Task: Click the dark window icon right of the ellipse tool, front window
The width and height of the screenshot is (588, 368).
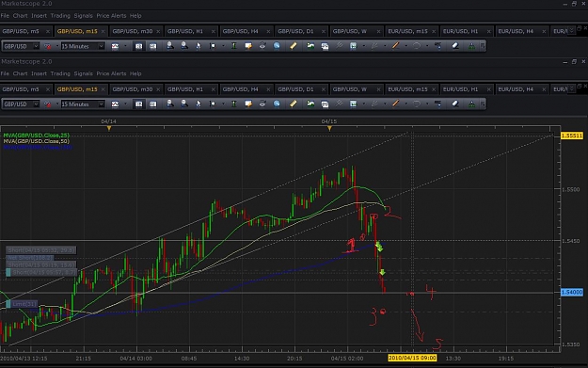Action: click(x=437, y=104)
